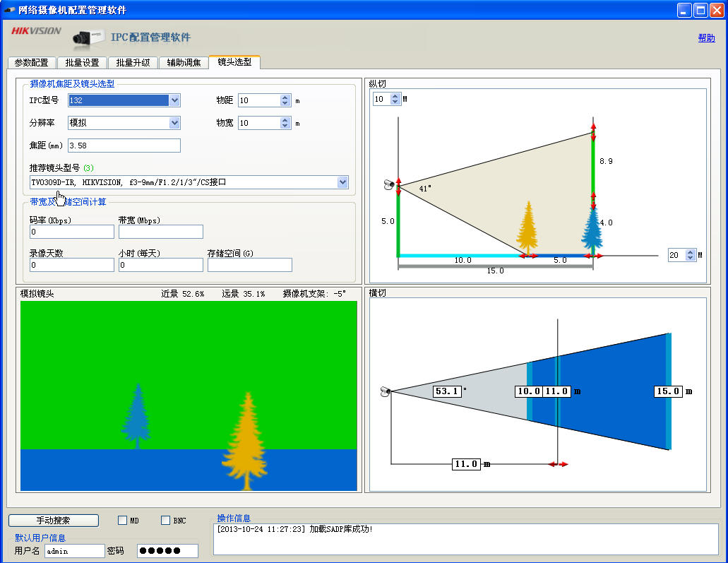Click the cyan 10.0 ground bar in the 纵切 diagram
This screenshot has width=728, height=563.
pos(462,256)
